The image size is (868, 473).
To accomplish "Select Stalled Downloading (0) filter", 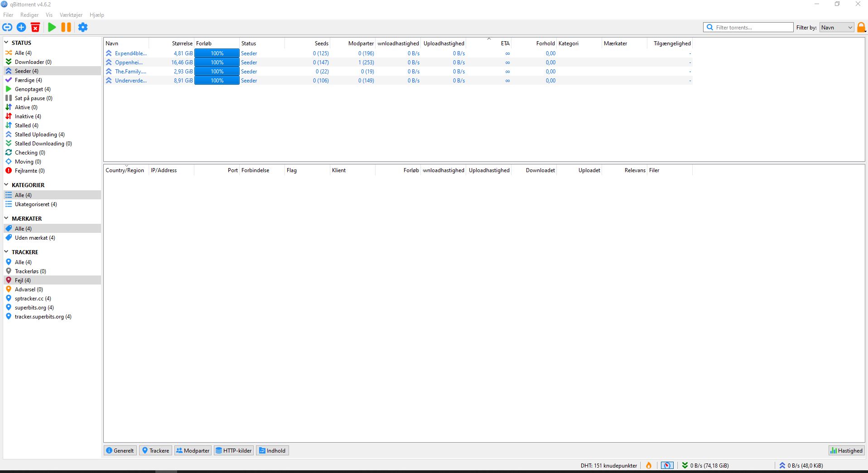I will 52,144.
